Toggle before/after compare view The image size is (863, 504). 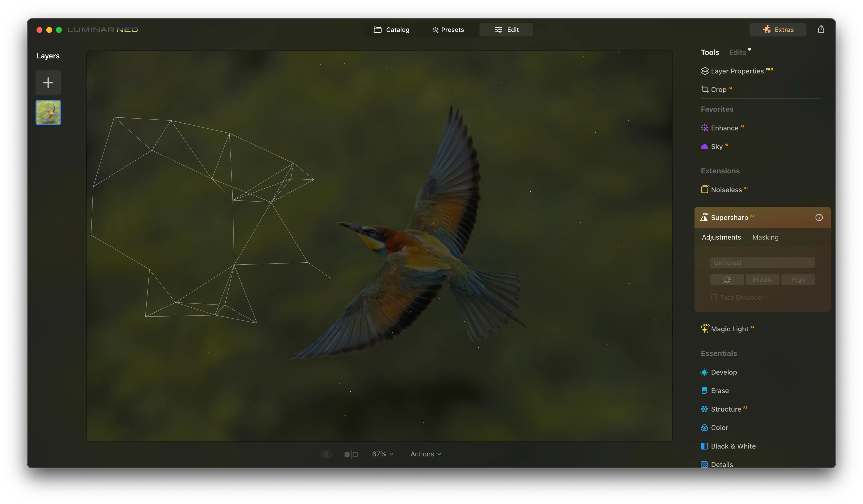(351, 454)
